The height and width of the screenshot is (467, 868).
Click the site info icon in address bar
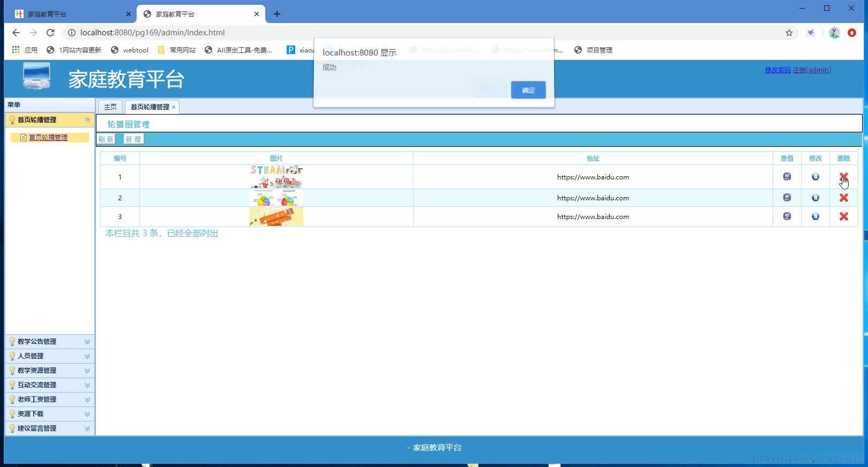tap(71, 33)
